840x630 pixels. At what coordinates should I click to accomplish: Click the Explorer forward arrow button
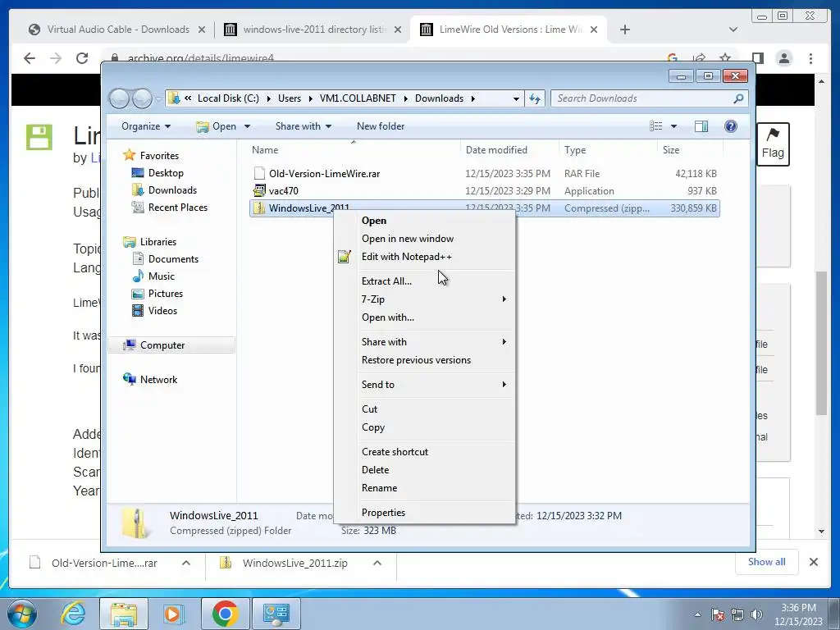point(142,98)
